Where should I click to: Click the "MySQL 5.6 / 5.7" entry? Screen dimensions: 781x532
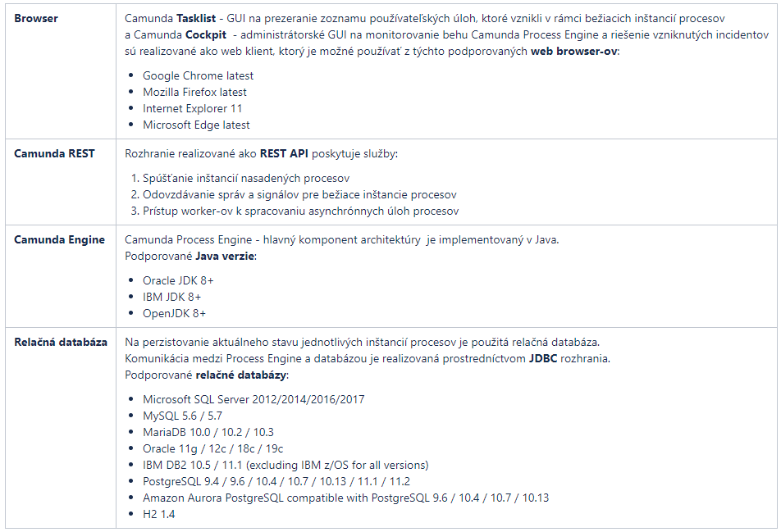click(182, 416)
